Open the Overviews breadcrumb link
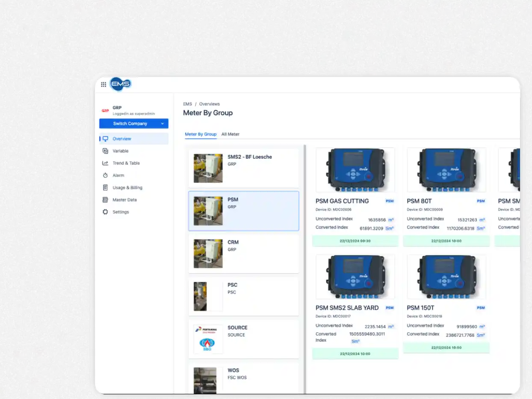The image size is (532, 399). click(x=209, y=104)
